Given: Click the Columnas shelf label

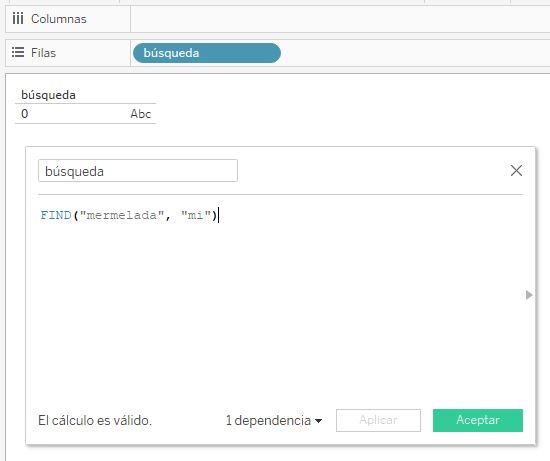Looking at the screenshot, I should [59, 19].
